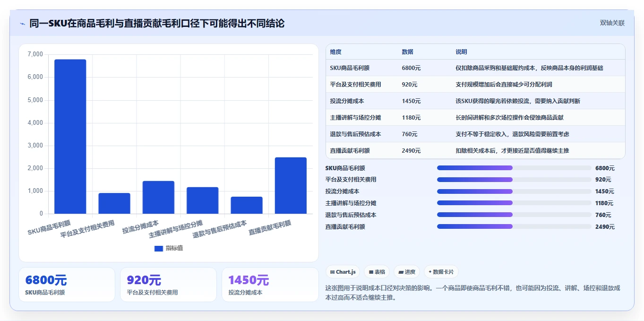
Task: Click the x-axis label 投流分摊成本
Action: pyautogui.click(x=140, y=227)
